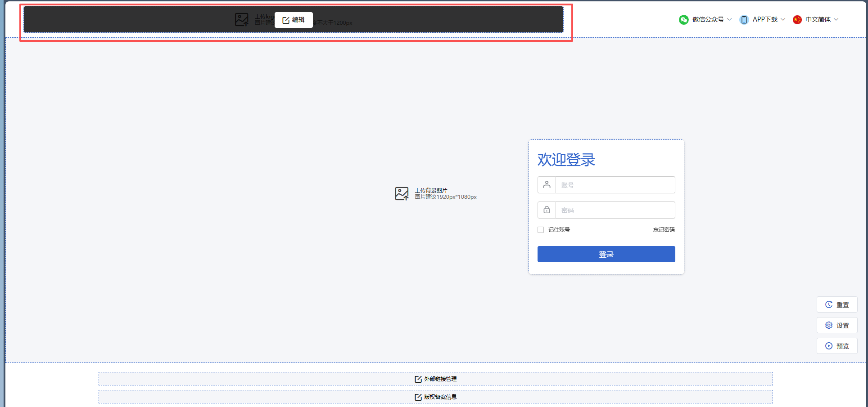
Task: Click the 重置 button
Action: pos(837,304)
